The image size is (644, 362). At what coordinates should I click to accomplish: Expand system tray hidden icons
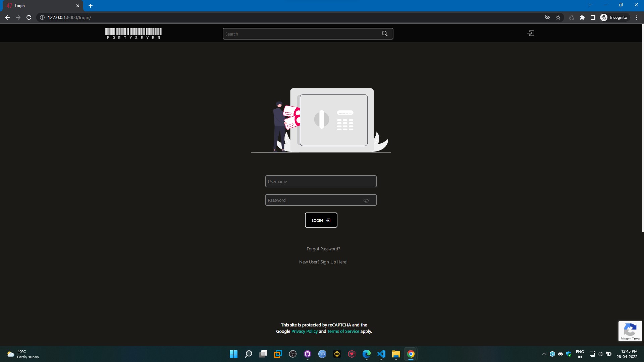coord(544,354)
